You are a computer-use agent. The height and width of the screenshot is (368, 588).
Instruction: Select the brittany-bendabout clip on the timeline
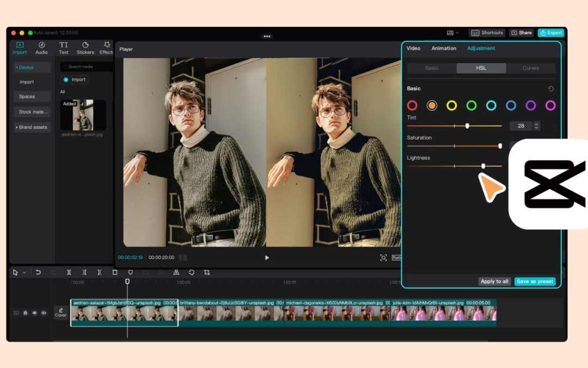(231, 312)
